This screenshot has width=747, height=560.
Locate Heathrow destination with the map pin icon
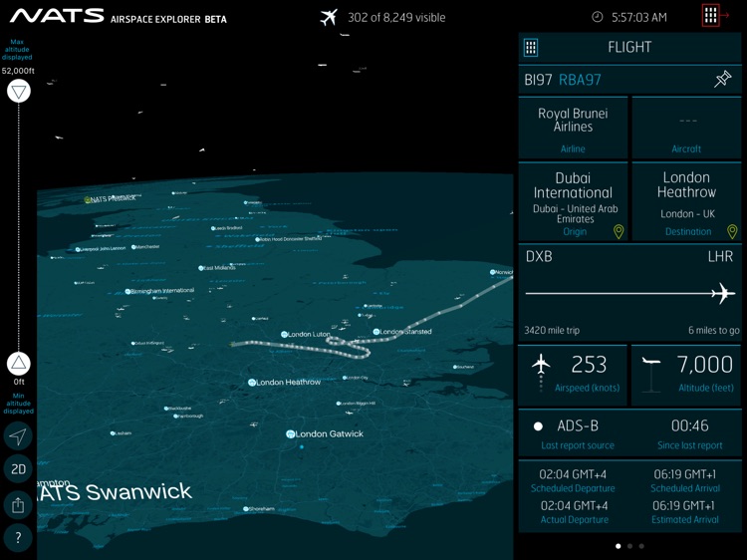coord(732,231)
